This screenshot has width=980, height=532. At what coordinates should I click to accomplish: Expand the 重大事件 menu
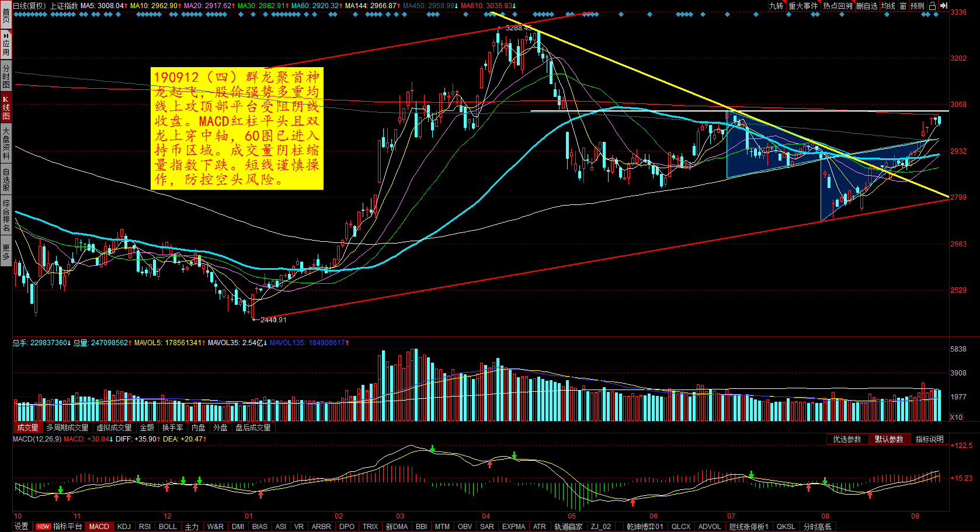pyautogui.click(x=803, y=6)
